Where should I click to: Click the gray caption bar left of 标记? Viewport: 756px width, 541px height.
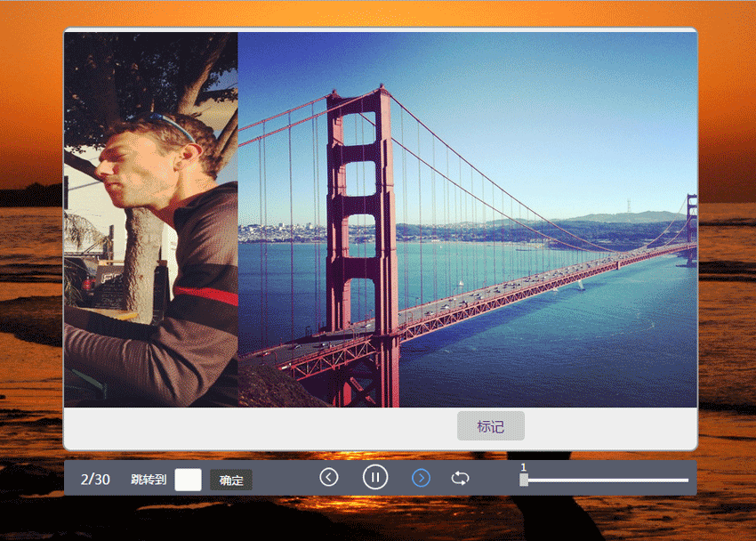pos(258,427)
